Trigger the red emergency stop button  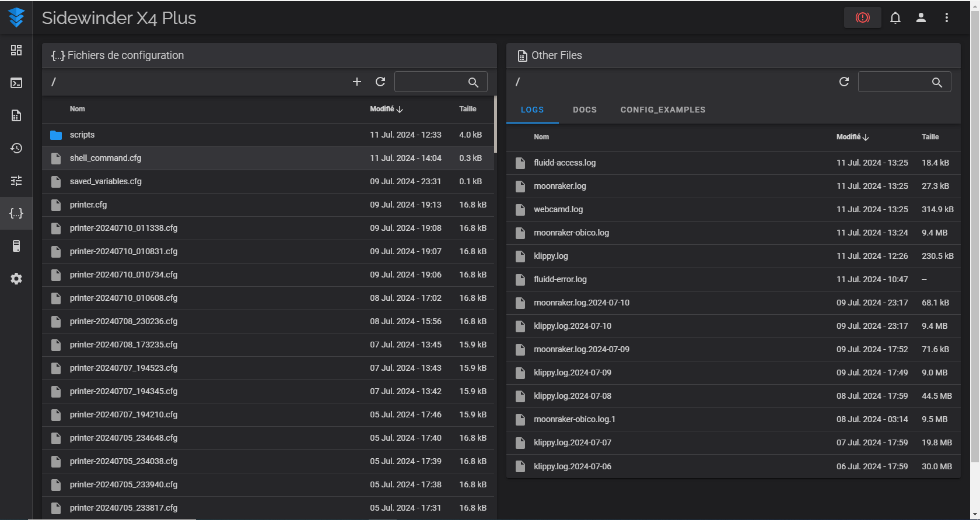[x=862, y=17]
